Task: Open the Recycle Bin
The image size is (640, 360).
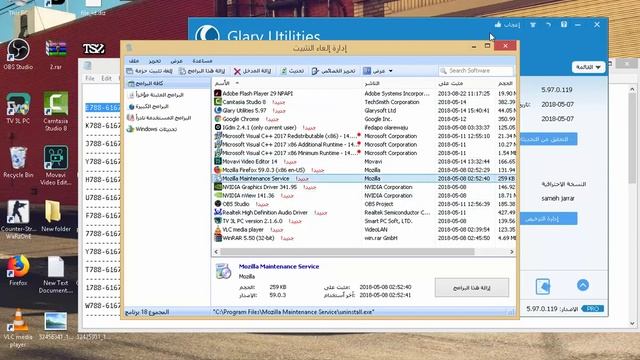Action: (18, 162)
